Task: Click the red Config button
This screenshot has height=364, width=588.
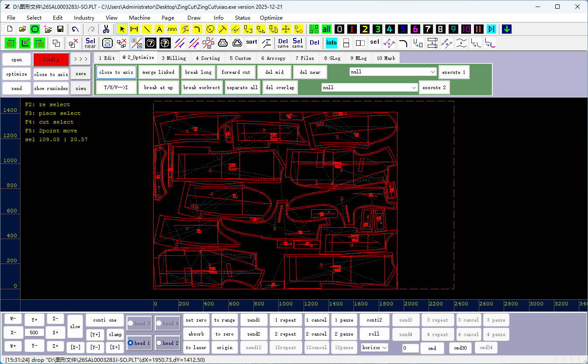Action: [x=51, y=59]
